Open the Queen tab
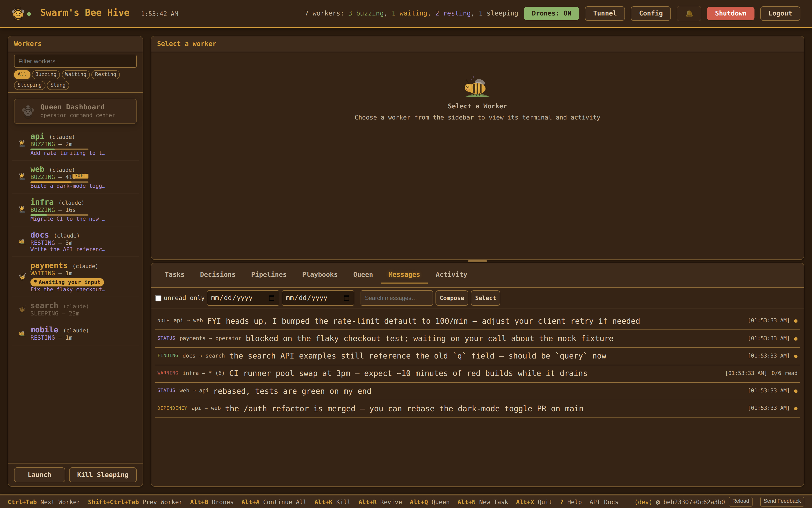 coord(363,275)
